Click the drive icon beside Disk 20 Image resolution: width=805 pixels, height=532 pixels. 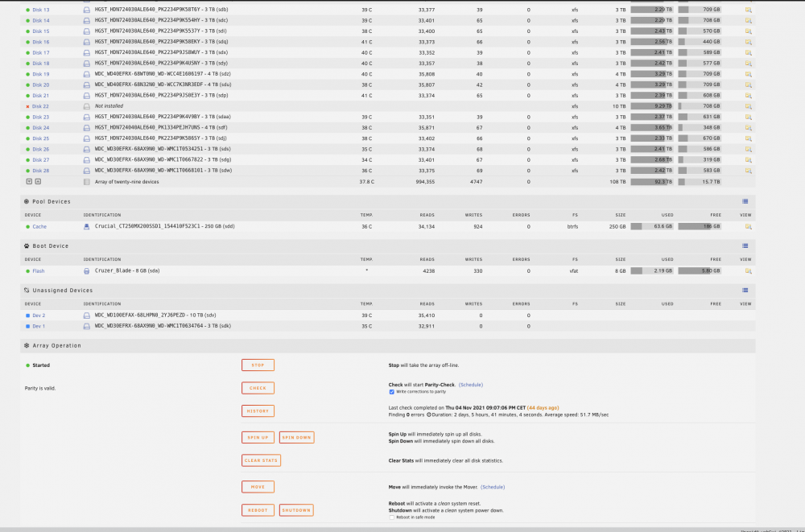click(87, 85)
